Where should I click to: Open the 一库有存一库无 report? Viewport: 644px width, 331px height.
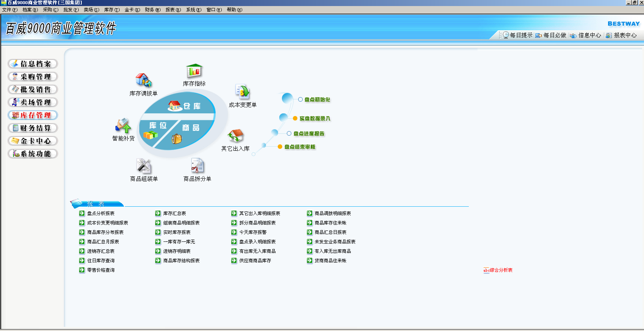(179, 242)
